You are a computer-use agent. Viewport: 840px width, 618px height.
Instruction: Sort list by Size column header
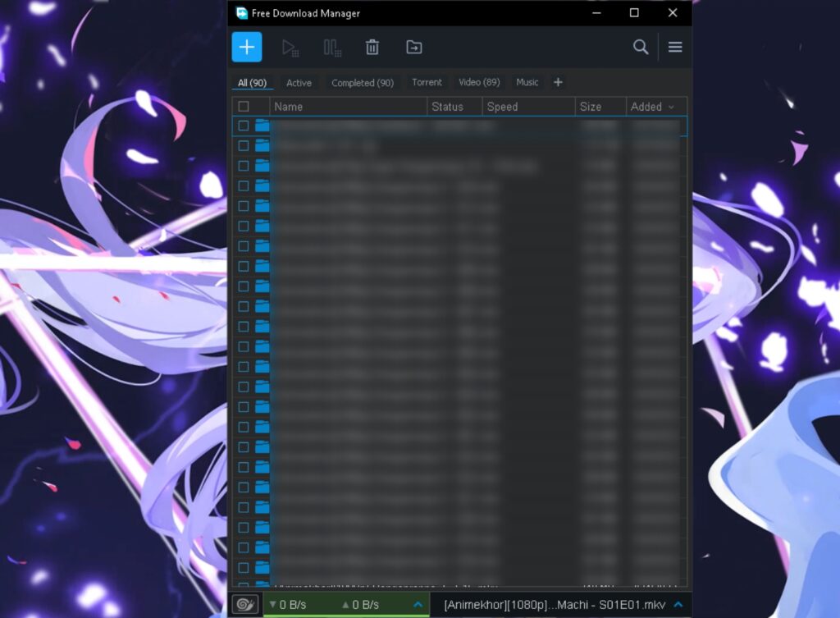[600, 107]
